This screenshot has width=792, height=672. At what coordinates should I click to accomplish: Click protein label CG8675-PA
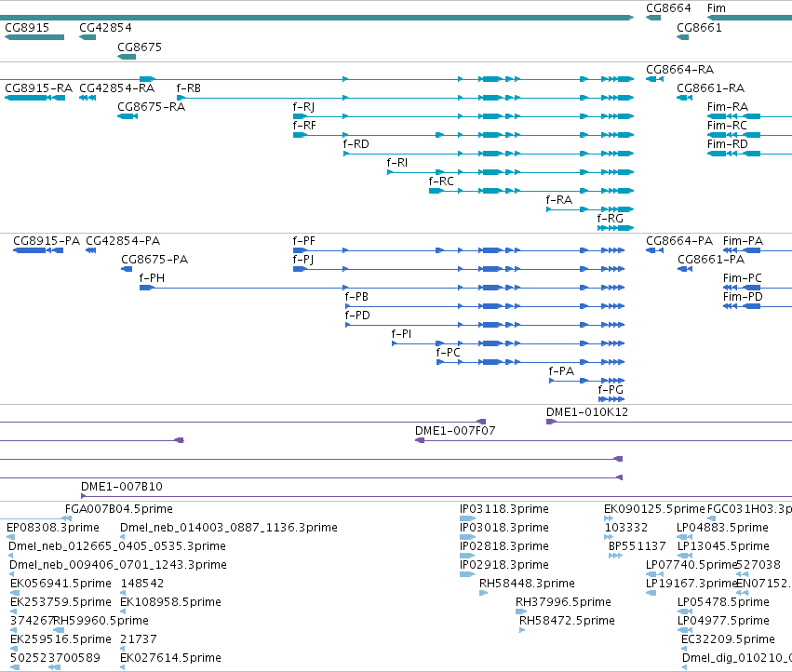[x=154, y=259]
